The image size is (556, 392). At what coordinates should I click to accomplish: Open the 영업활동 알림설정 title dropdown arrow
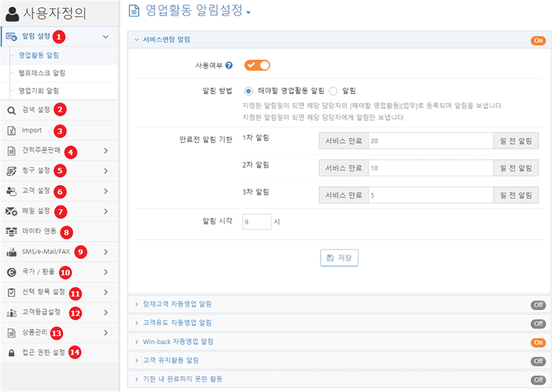click(248, 12)
